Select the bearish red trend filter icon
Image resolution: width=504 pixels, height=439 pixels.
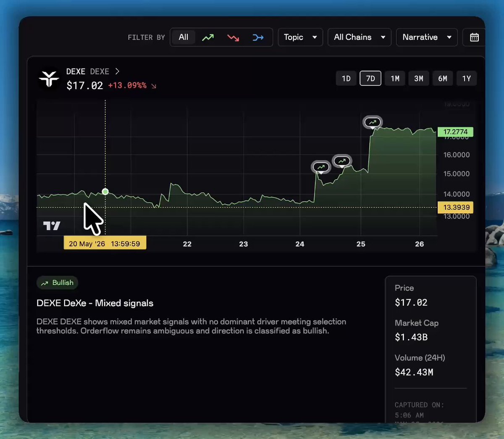tap(233, 37)
